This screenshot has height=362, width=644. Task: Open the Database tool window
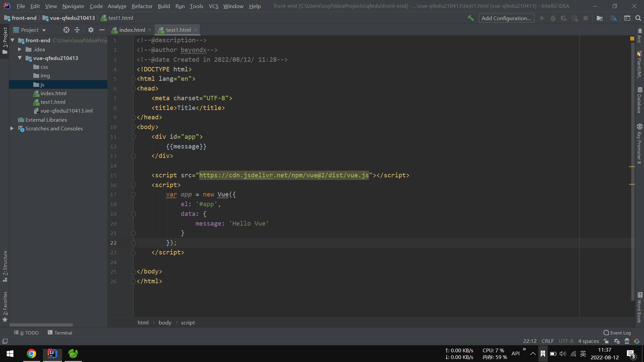point(640,100)
